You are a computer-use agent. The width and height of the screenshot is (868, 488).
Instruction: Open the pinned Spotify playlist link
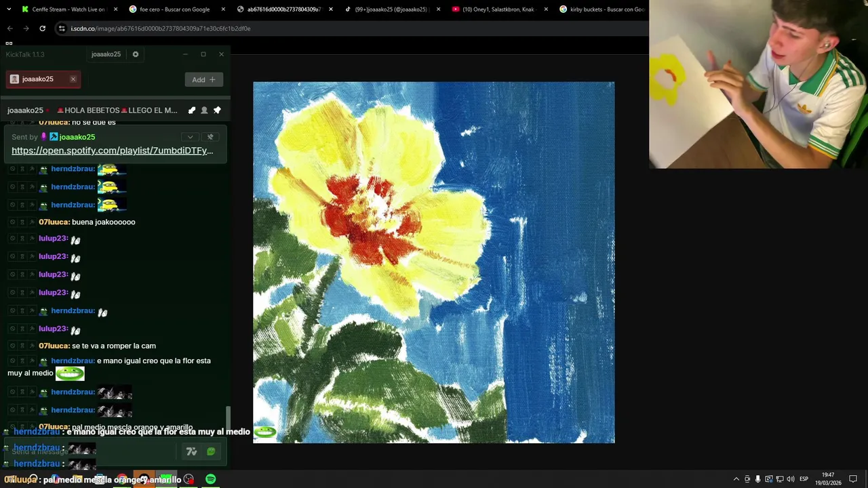(x=112, y=150)
